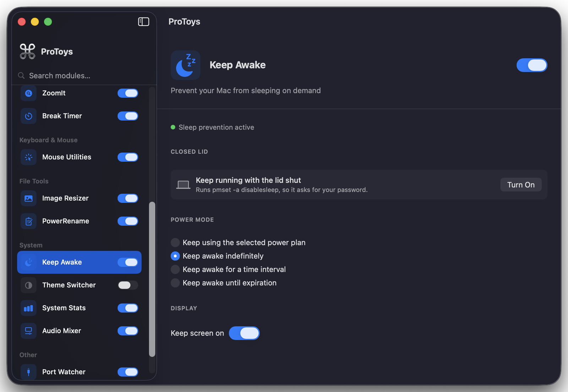Click the Audio Mixer monitor icon

click(x=28, y=331)
